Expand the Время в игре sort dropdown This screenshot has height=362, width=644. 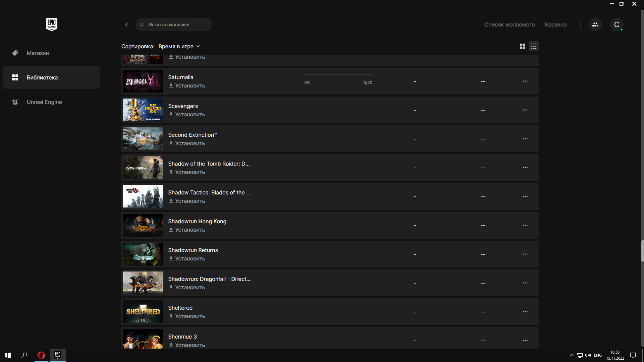click(179, 46)
